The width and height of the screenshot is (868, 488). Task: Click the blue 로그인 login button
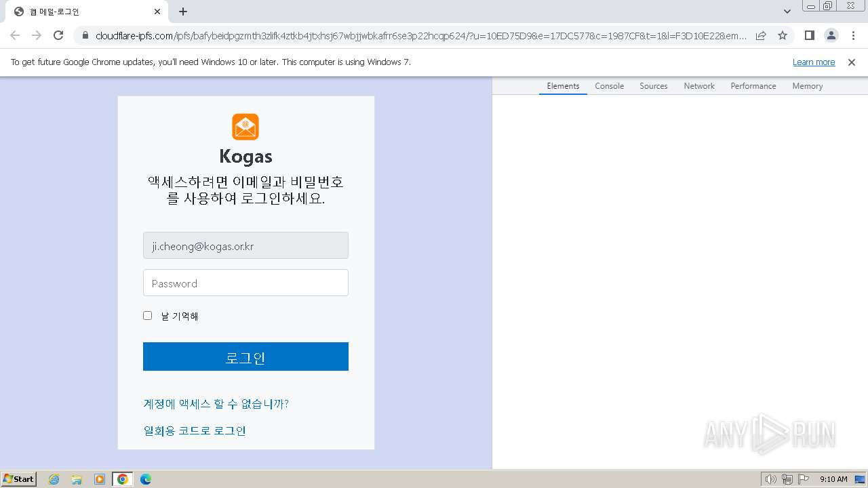(245, 357)
